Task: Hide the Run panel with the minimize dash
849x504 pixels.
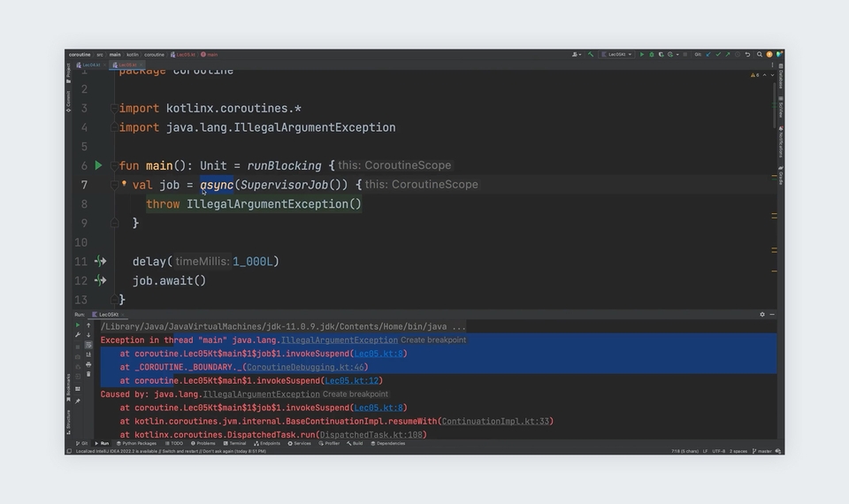Action: [772, 315]
